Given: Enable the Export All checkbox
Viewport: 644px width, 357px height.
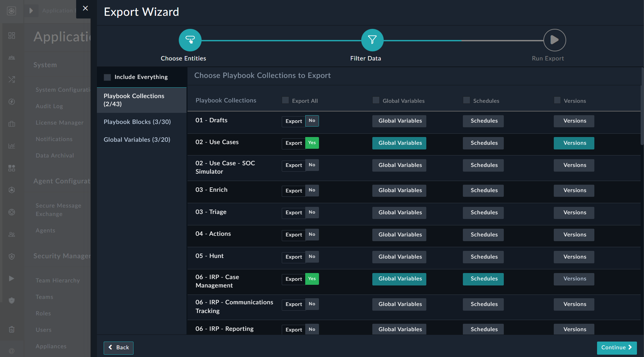Looking at the screenshot, I should (285, 100).
